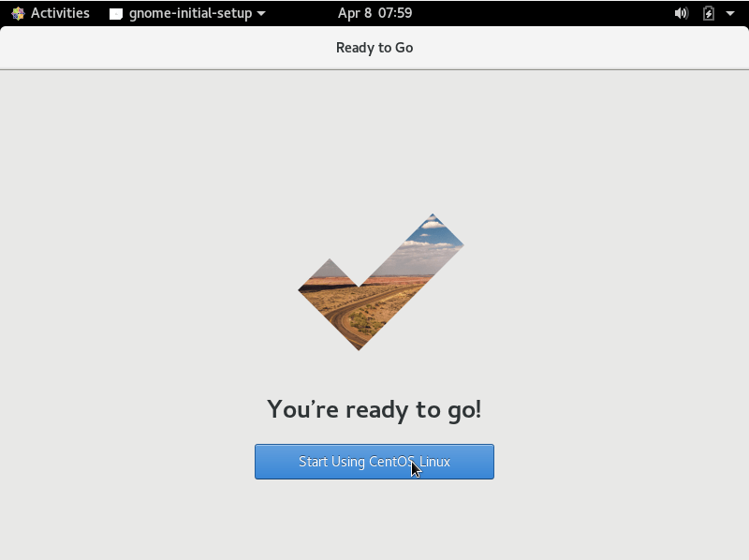Click the white window icon before gnome-initial-setup
The height and width of the screenshot is (560, 749).
pyautogui.click(x=116, y=14)
